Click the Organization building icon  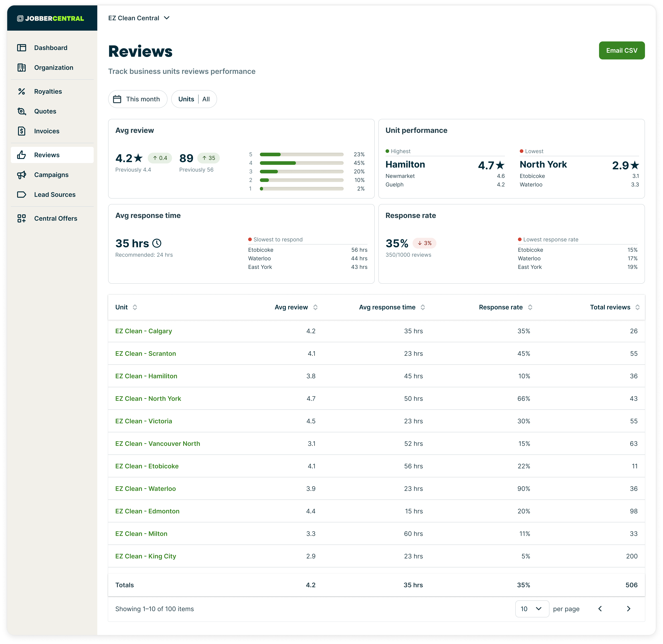point(22,68)
